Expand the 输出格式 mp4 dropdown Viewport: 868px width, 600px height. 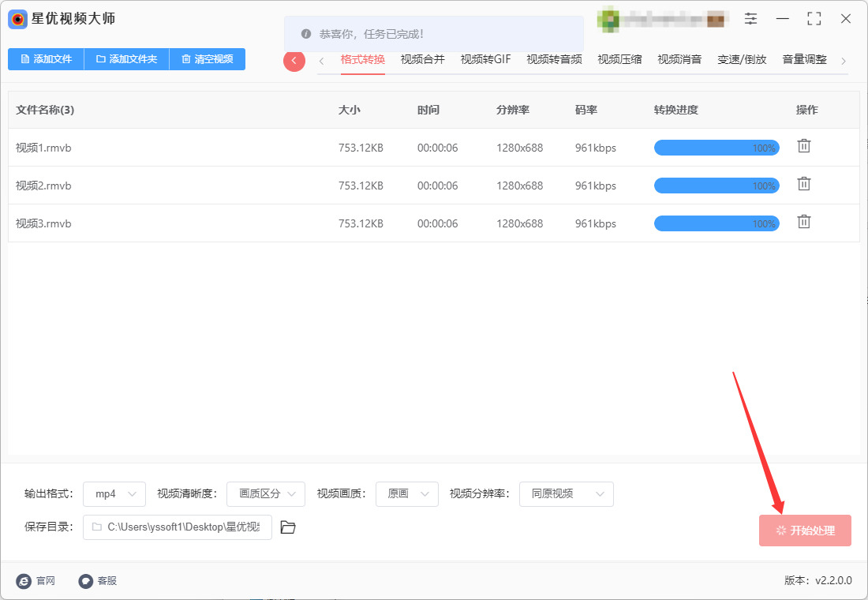coord(114,494)
